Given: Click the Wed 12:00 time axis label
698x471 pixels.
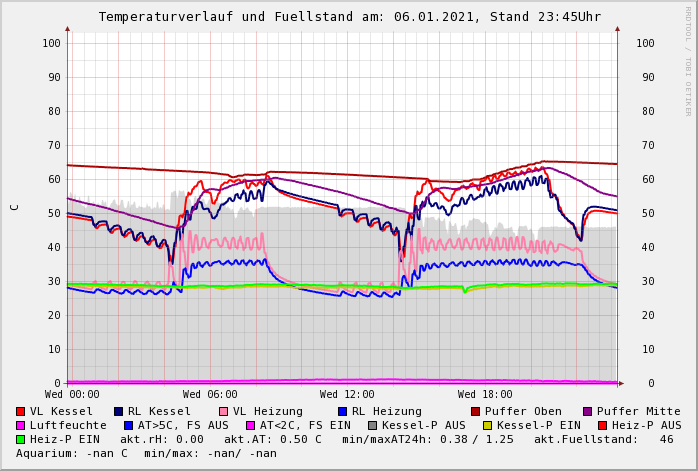Looking at the screenshot, I should [347, 395].
